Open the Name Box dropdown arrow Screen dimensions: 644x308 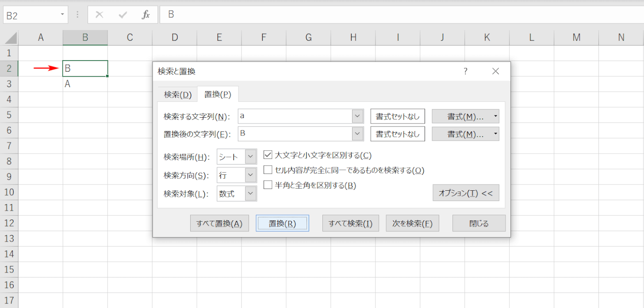(x=62, y=15)
